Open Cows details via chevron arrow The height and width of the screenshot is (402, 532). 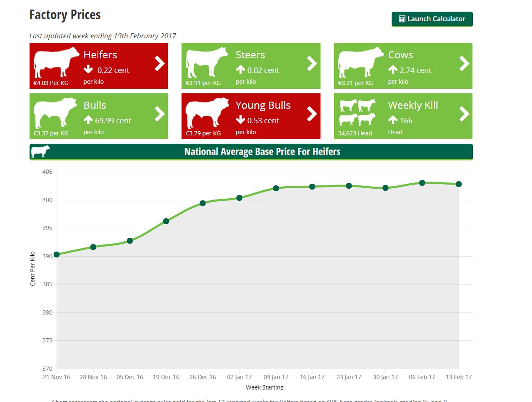[x=464, y=63]
